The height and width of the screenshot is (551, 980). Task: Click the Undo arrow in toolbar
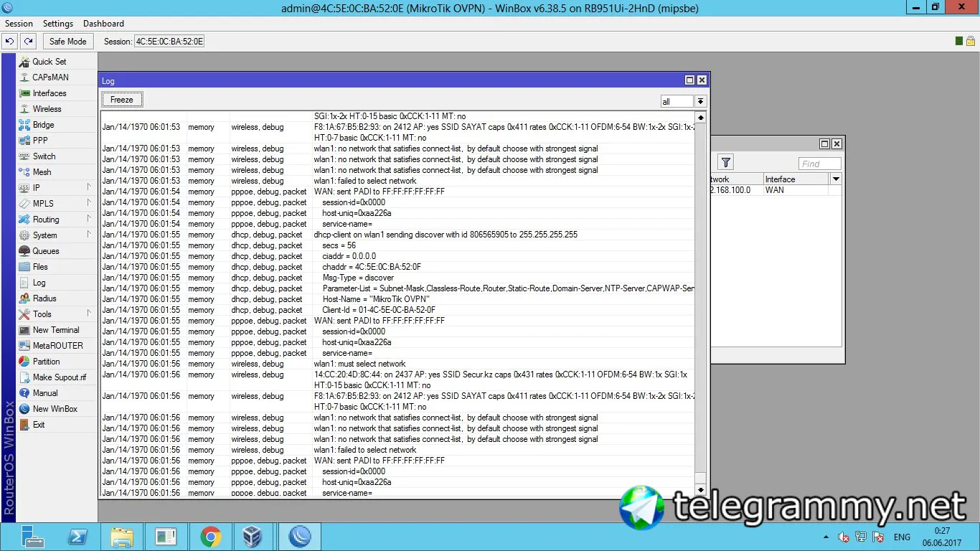tap(10, 42)
